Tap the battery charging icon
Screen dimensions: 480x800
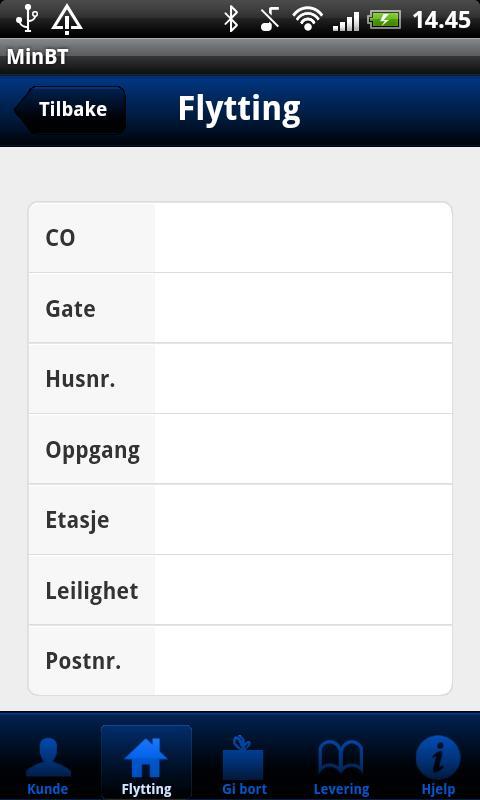tap(385, 19)
